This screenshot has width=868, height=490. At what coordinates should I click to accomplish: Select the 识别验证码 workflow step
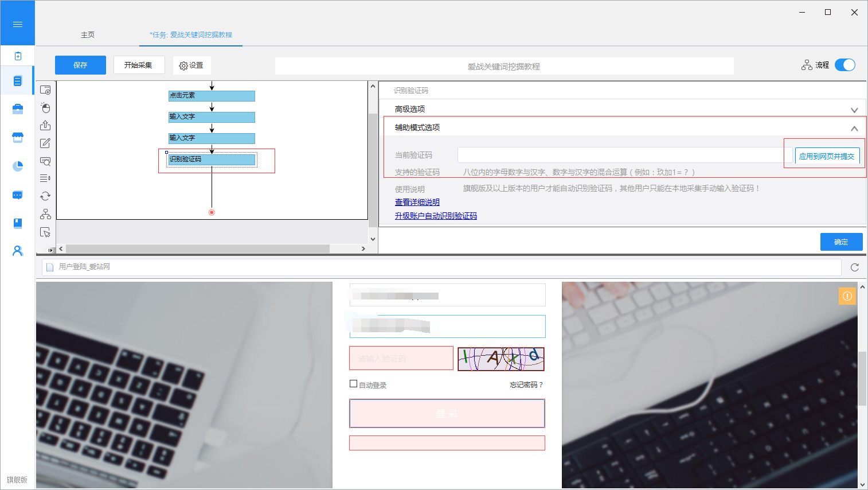[212, 160]
